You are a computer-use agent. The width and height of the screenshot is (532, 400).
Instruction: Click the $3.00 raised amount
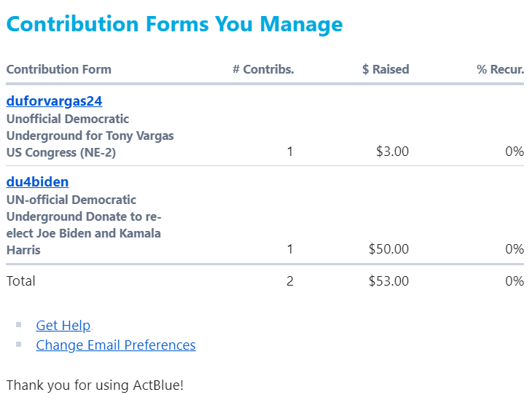[x=392, y=152]
